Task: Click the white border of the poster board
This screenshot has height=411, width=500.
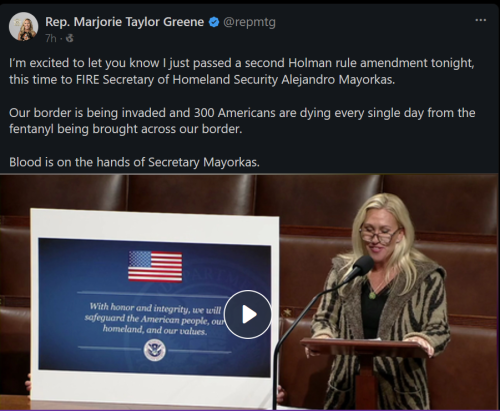Action: coord(155,223)
